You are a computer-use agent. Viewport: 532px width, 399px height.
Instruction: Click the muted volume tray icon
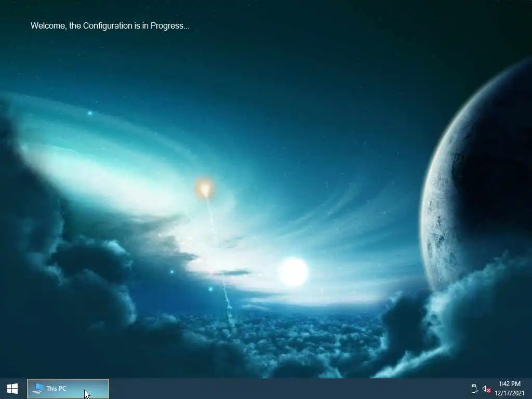(486, 389)
